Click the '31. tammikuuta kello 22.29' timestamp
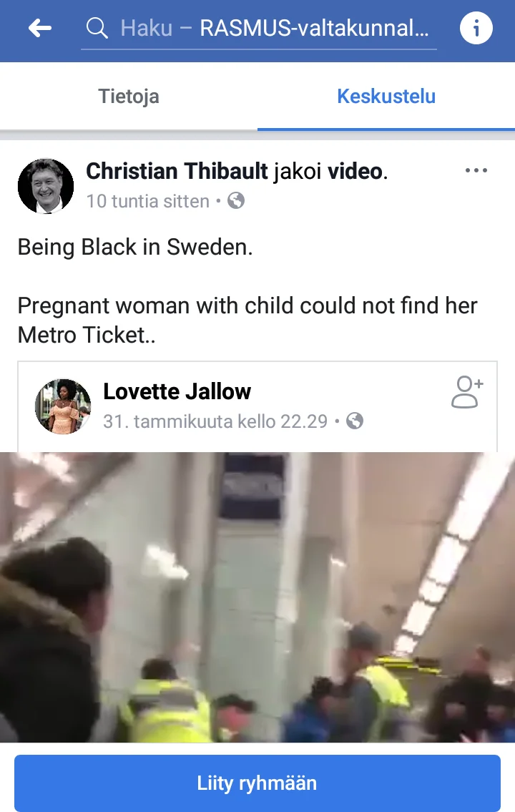The image size is (515, 812). point(215,421)
